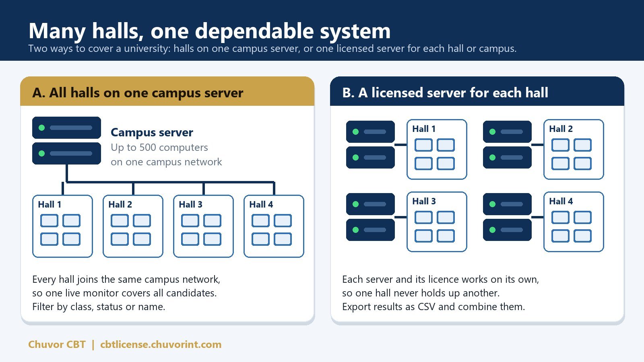Click the server icon beside Hall 4 in panel B

tap(507, 217)
